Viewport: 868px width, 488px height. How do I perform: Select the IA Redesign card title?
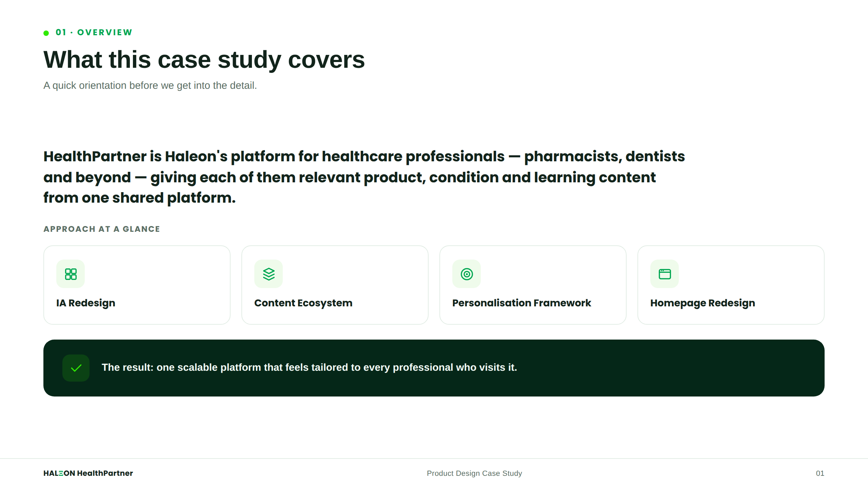(86, 303)
